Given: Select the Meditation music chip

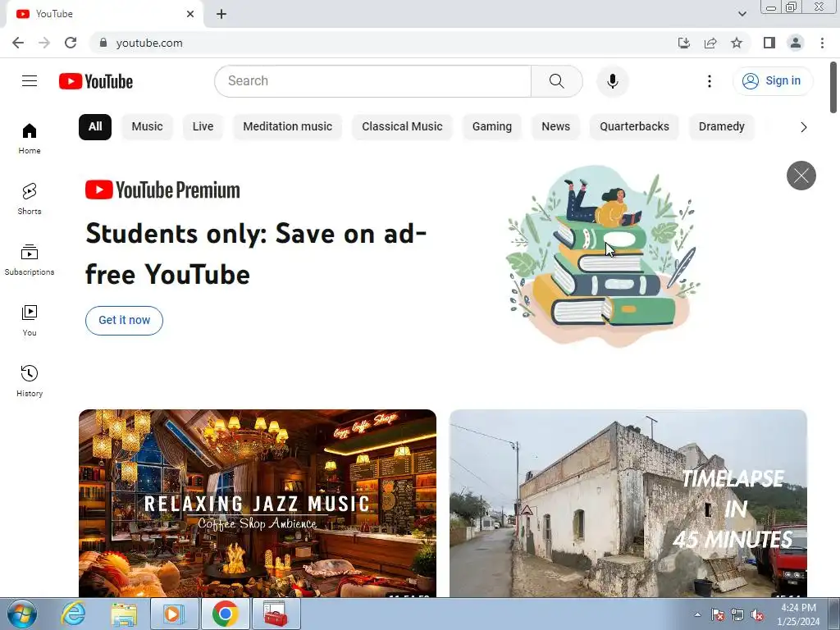Looking at the screenshot, I should click(x=288, y=127).
